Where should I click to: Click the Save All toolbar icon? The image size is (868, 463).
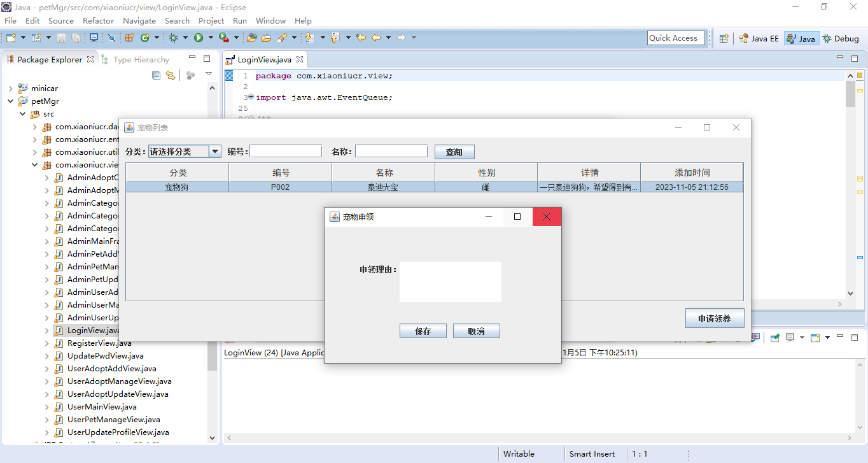click(x=76, y=38)
